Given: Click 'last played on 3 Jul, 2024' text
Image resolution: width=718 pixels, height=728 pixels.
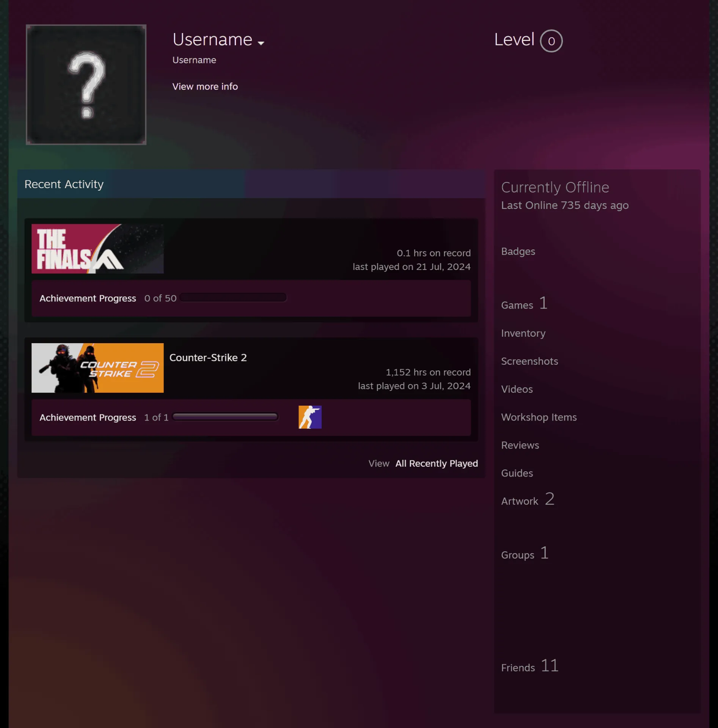Looking at the screenshot, I should tap(414, 386).
